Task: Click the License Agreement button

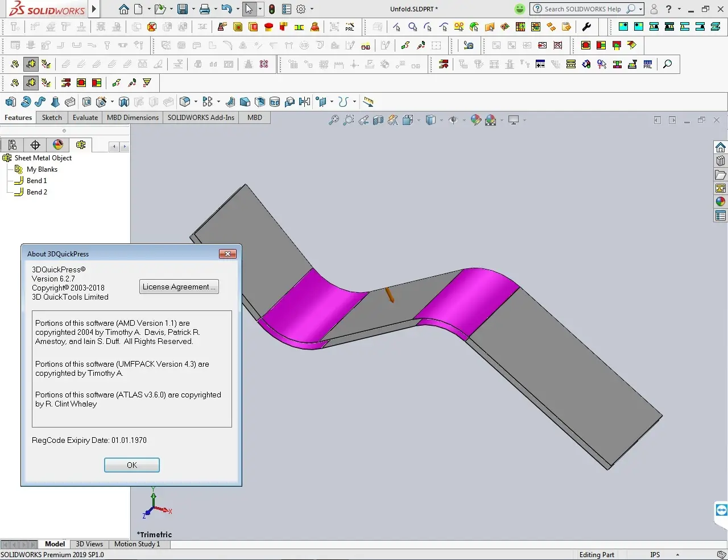Action: 179,287
